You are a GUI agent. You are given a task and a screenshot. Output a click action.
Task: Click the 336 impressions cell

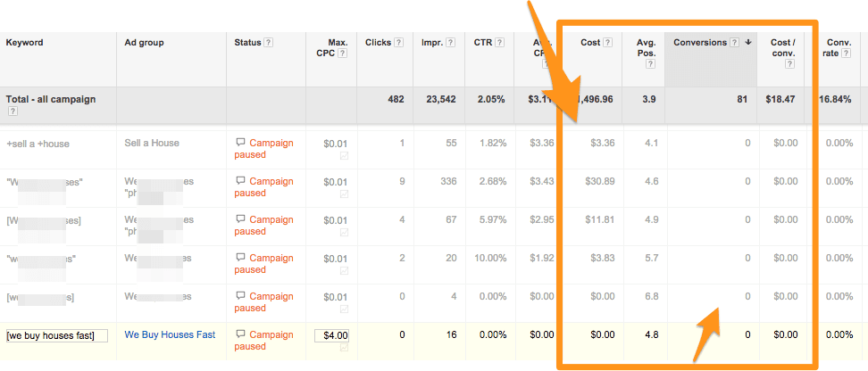[449, 181]
